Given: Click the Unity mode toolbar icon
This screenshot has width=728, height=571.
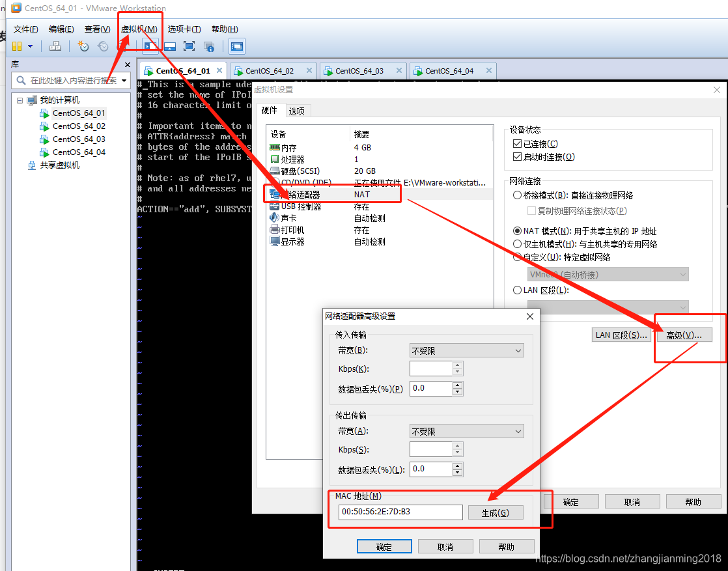Looking at the screenshot, I should pos(210,46).
